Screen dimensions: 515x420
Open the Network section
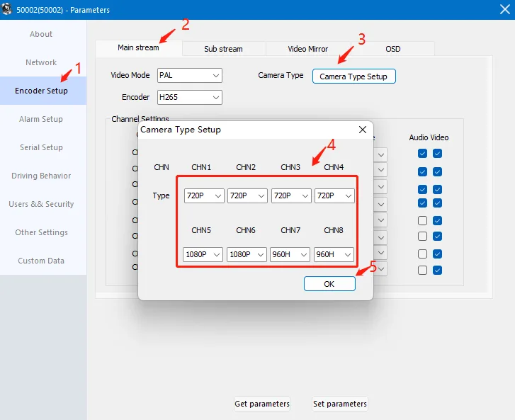click(41, 62)
